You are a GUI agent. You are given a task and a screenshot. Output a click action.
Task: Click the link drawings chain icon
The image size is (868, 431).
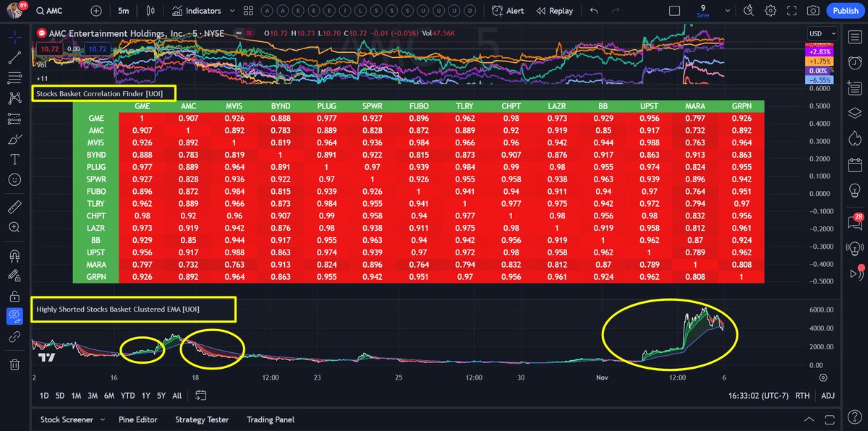point(14,337)
